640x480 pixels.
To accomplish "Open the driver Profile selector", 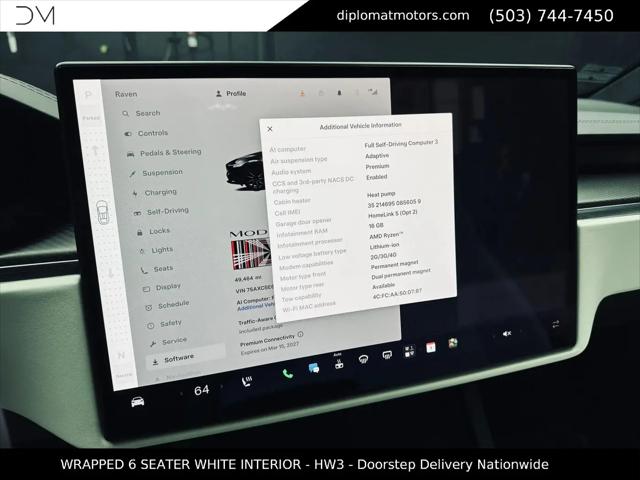I will point(231,93).
